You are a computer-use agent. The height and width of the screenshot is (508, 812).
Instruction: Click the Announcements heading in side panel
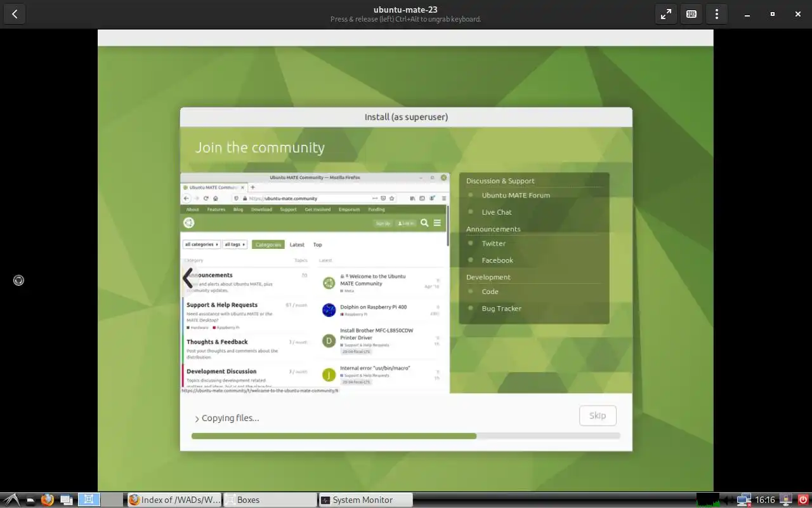[x=493, y=229]
